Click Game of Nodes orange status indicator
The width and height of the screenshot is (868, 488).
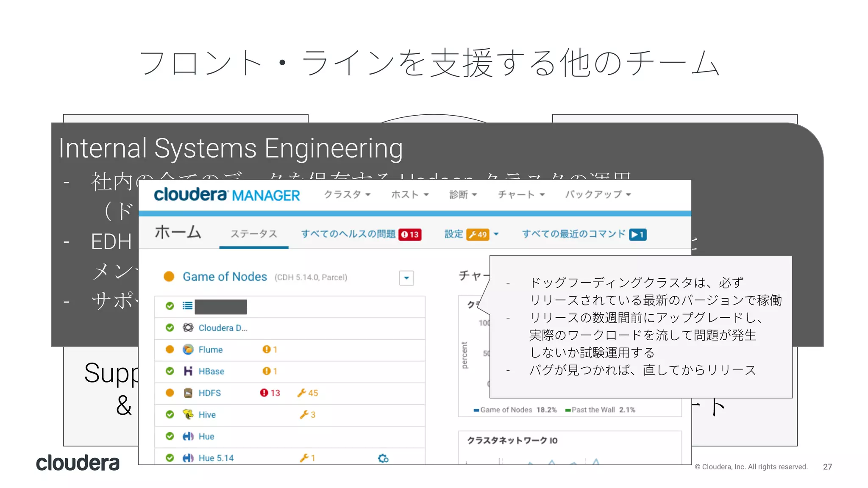click(169, 277)
